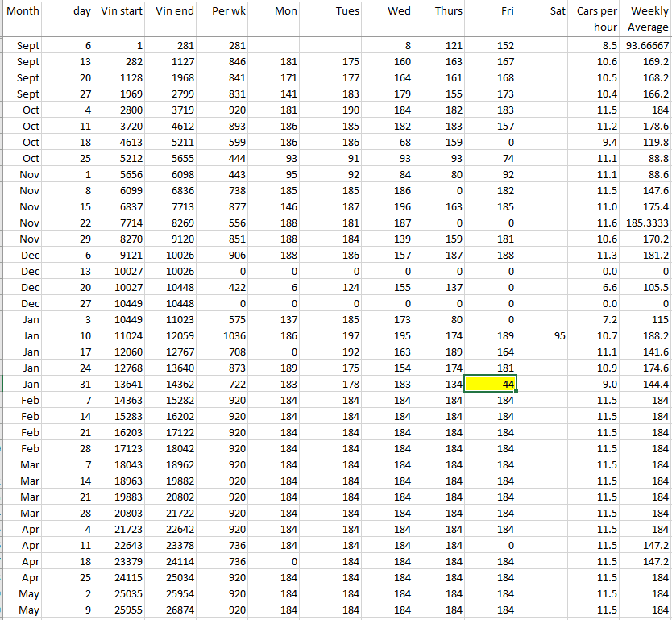This screenshot has height=620, width=672.
Task: Click the Weekly Average header cell
Action: [645, 19]
